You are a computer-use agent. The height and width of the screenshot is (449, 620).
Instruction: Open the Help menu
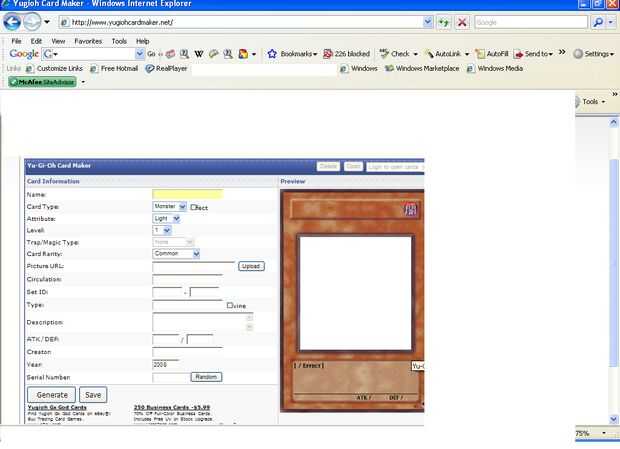click(x=142, y=41)
